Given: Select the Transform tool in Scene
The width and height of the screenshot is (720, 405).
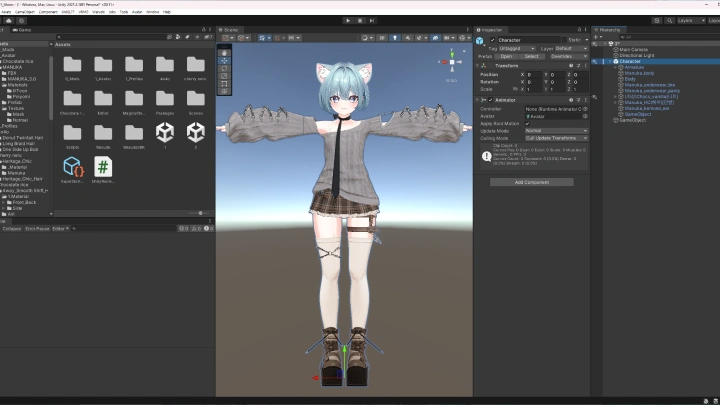Looking at the screenshot, I should [x=224, y=91].
